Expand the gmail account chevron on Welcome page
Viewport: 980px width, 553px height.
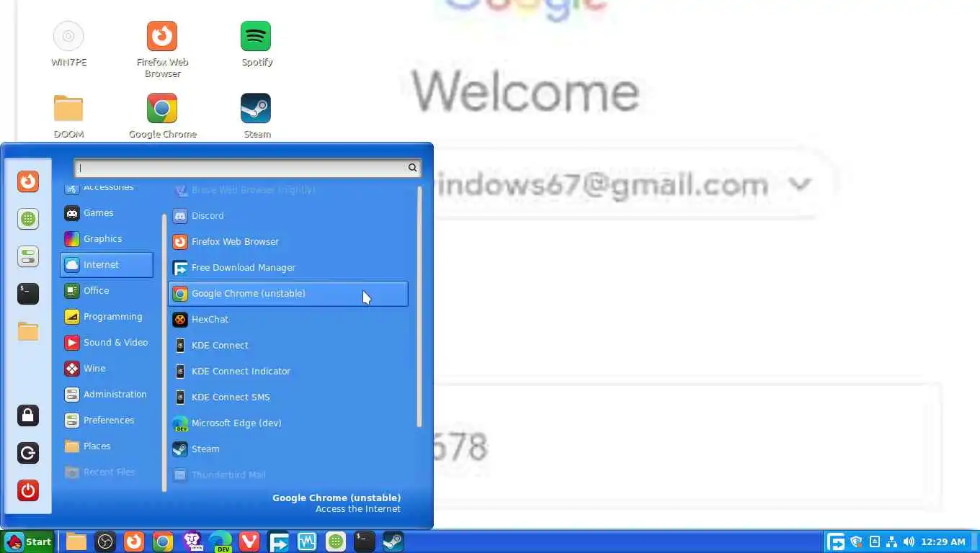(x=800, y=184)
